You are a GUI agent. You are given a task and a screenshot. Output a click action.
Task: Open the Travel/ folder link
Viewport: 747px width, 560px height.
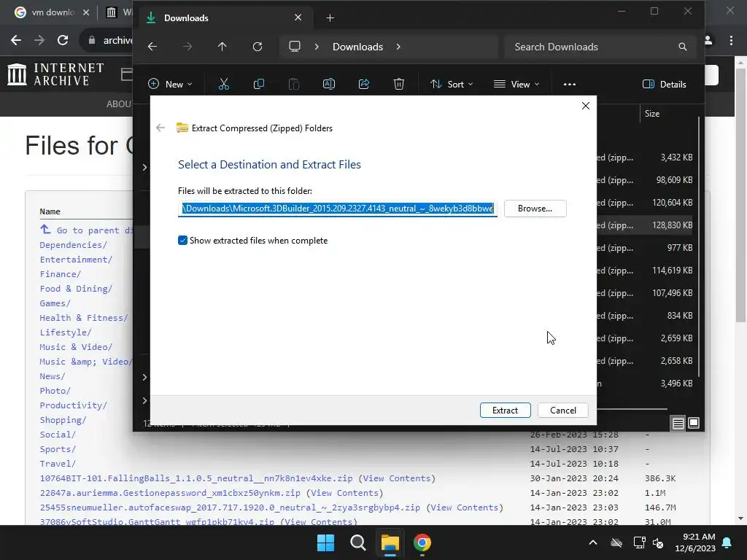tap(58, 463)
